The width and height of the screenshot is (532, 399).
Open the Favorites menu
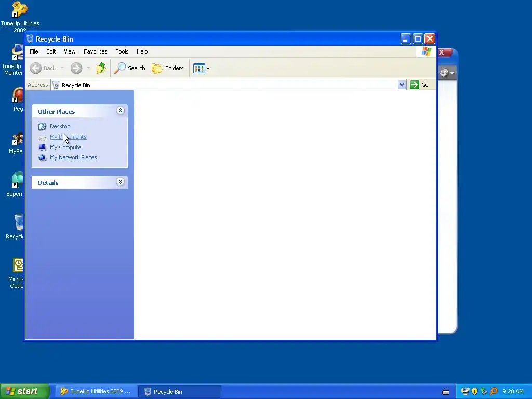[96, 51]
